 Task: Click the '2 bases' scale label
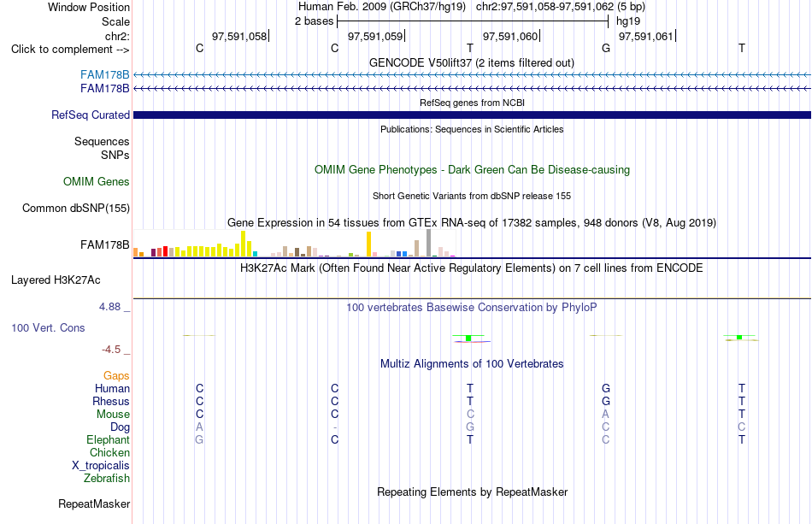[314, 21]
